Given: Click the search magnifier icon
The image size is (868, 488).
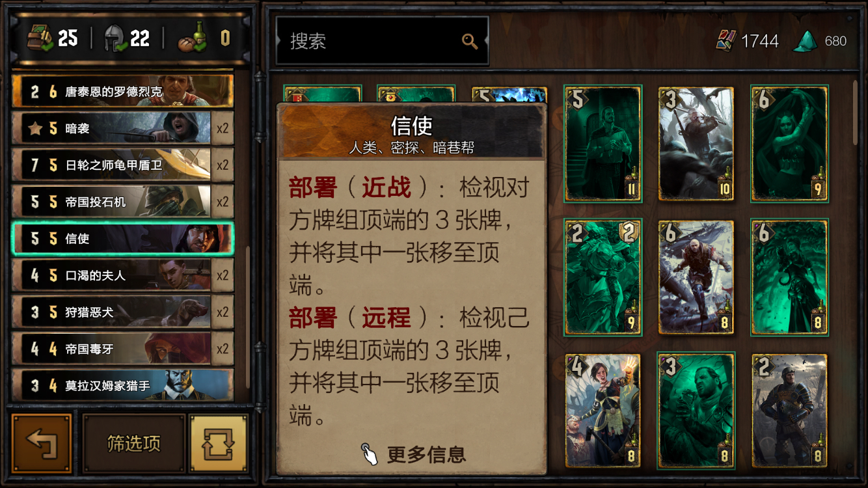Looking at the screenshot, I should click(x=470, y=42).
